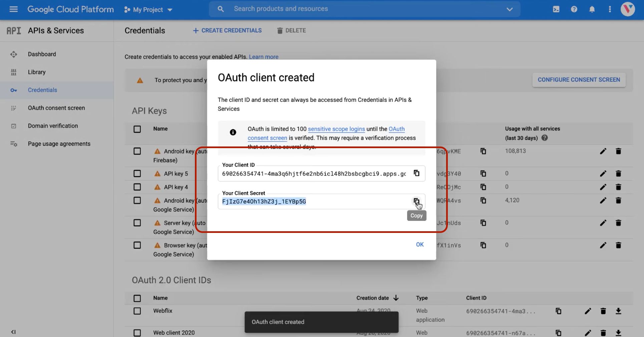Edit the API key 5 entry

pyautogui.click(x=603, y=174)
